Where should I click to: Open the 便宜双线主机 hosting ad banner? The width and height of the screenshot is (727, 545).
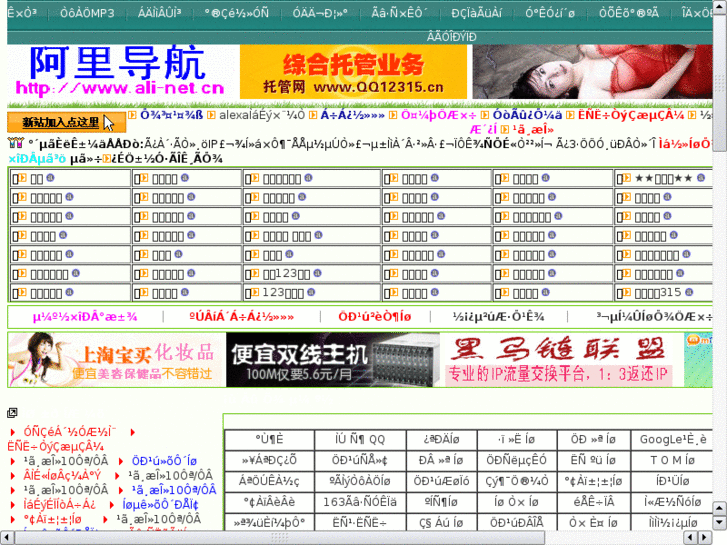click(x=333, y=359)
